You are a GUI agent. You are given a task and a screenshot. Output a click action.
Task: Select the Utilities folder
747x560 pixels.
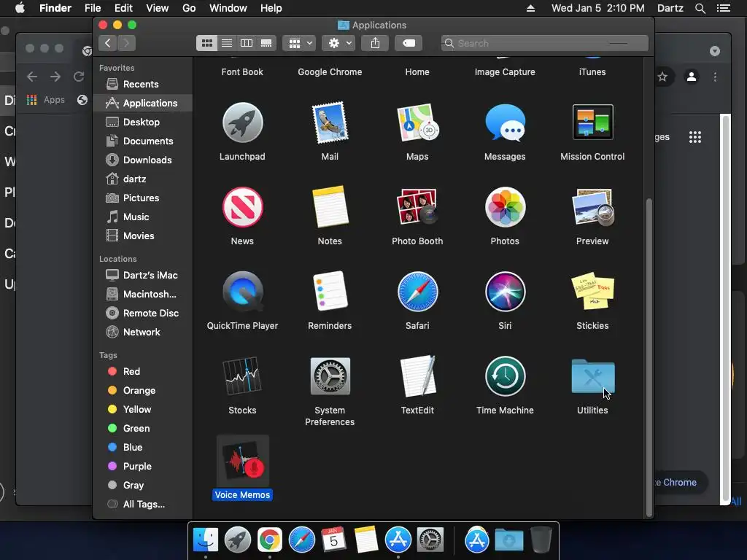592,376
